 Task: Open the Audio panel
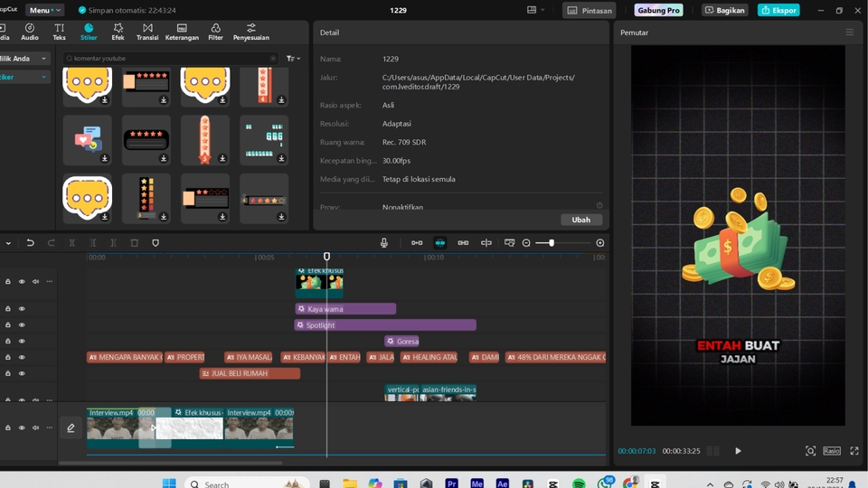pos(29,32)
